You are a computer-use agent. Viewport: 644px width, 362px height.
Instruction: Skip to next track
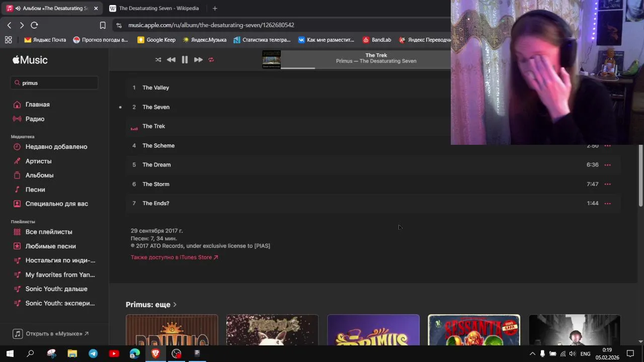[198, 60]
